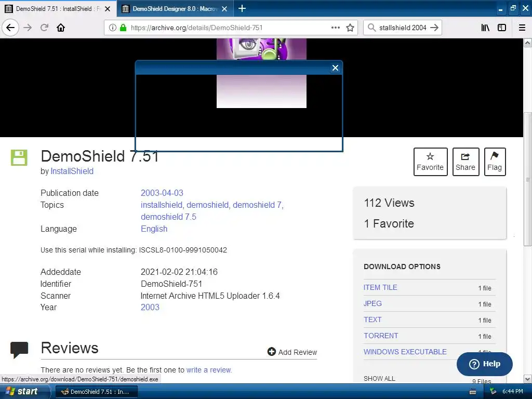Click the taskbar clock 6:44 PM
This screenshot has height=399, width=532.
click(x=512, y=392)
